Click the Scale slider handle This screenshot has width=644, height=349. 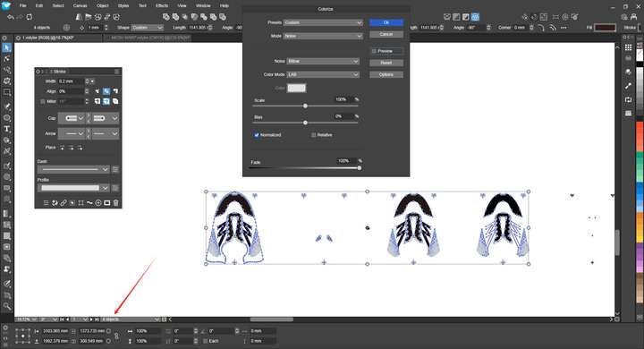coord(305,106)
